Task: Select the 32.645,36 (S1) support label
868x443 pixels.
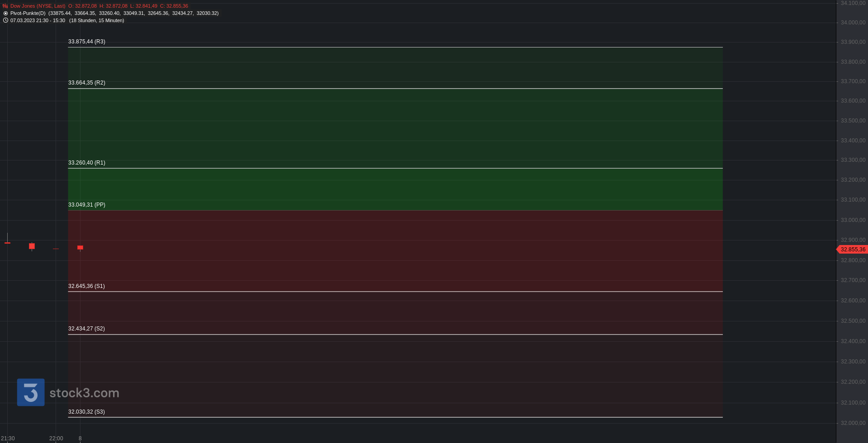Action: pos(86,286)
